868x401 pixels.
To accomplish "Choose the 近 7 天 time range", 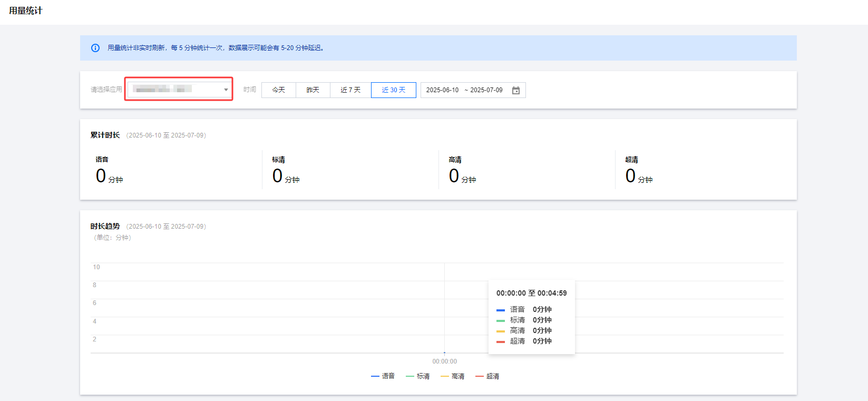I will [350, 90].
